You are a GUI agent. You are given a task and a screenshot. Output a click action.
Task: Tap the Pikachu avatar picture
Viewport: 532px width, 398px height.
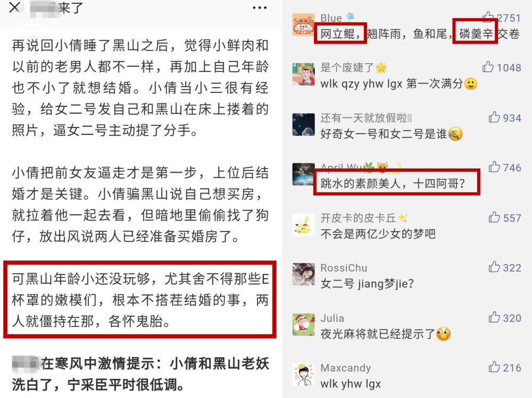click(x=303, y=224)
